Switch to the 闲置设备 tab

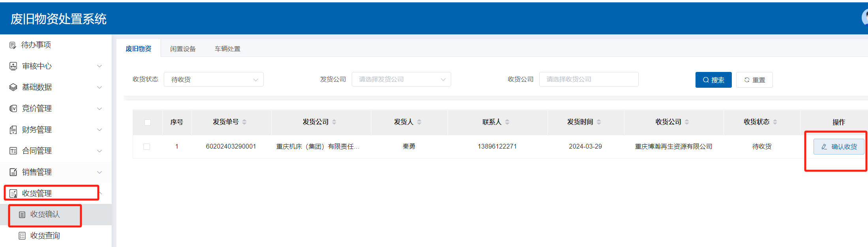click(x=183, y=49)
